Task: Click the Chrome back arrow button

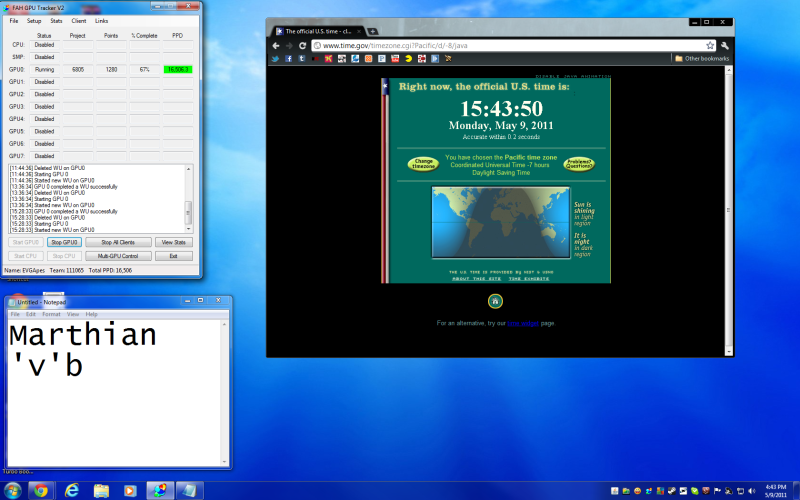Action: [x=276, y=46]
